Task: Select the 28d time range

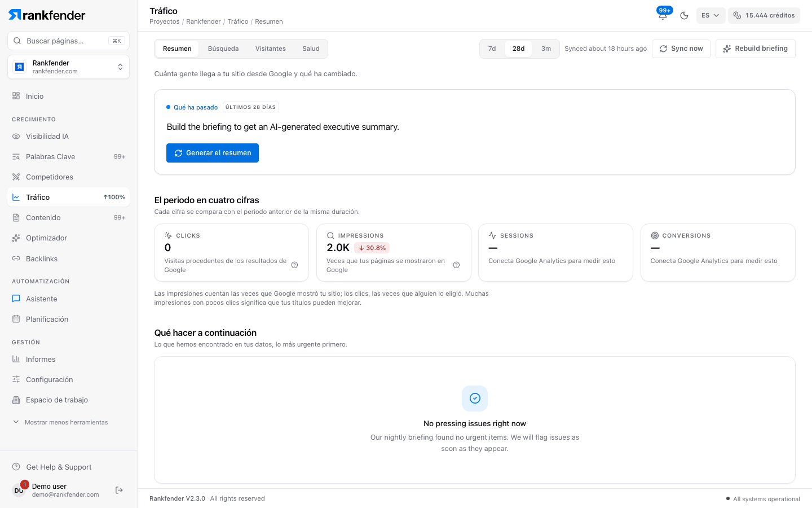Action: tap(519, 49)
